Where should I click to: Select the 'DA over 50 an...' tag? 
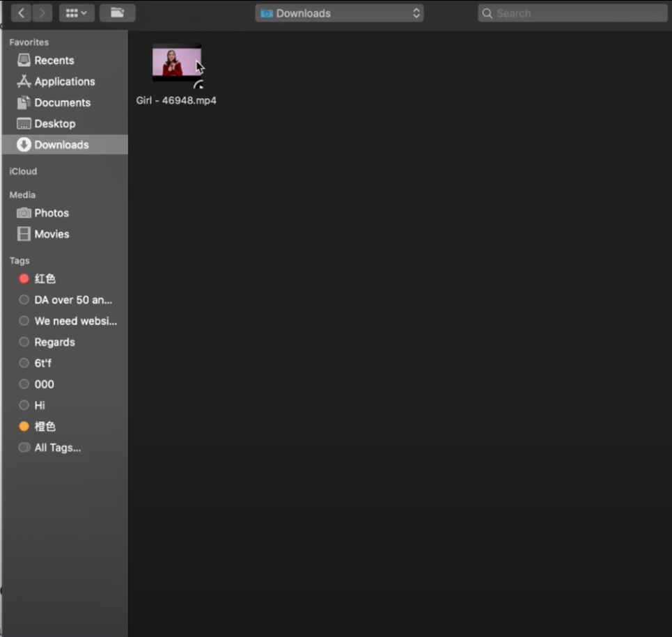click(65, 300)
